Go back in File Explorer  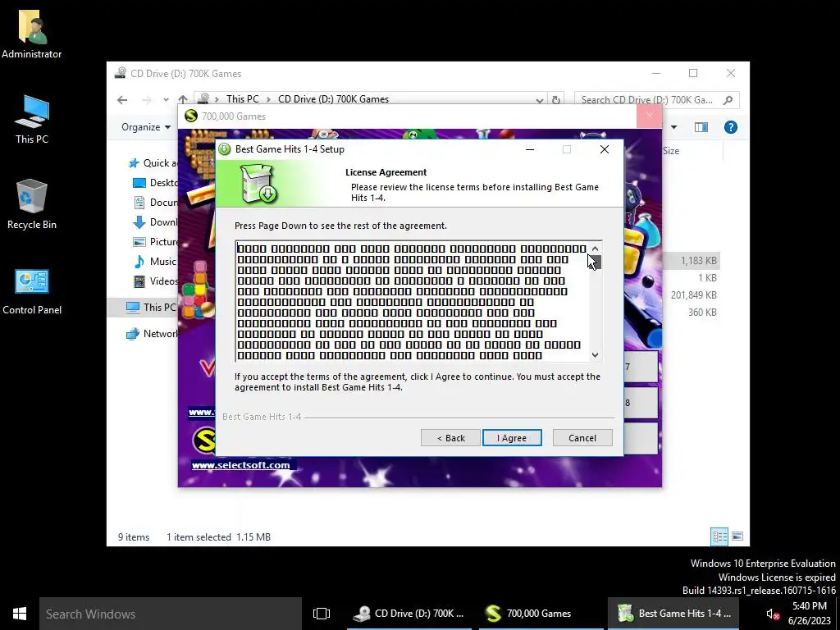click(x=123, y=99)
